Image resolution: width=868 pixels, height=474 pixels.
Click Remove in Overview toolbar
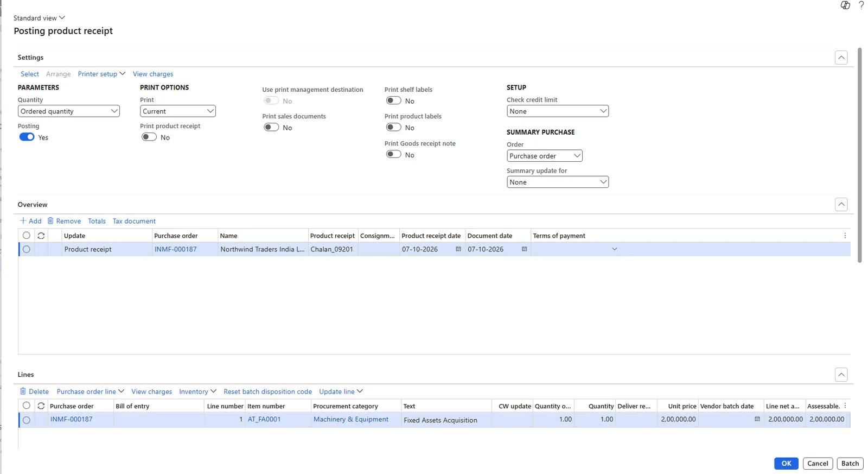tap(64, 221)
